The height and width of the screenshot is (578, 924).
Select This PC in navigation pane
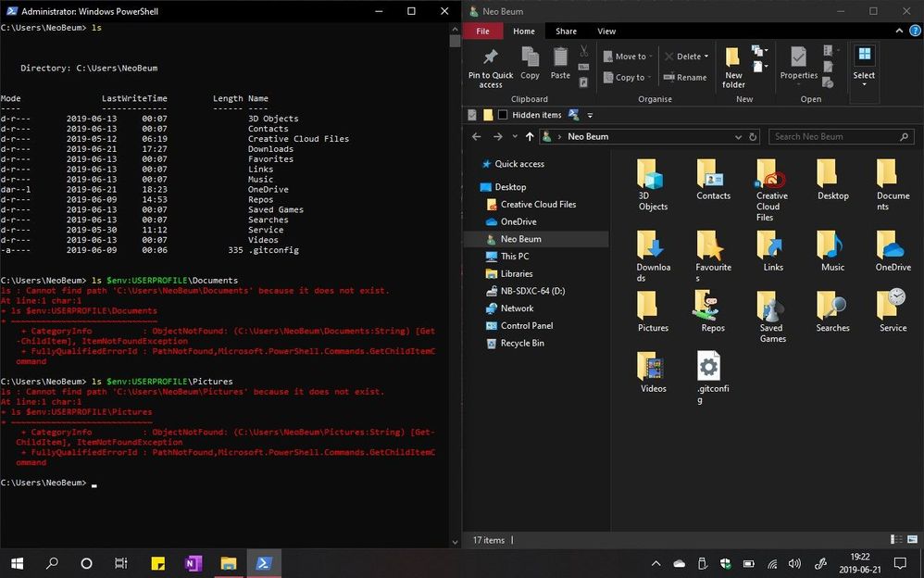point(508,257)
